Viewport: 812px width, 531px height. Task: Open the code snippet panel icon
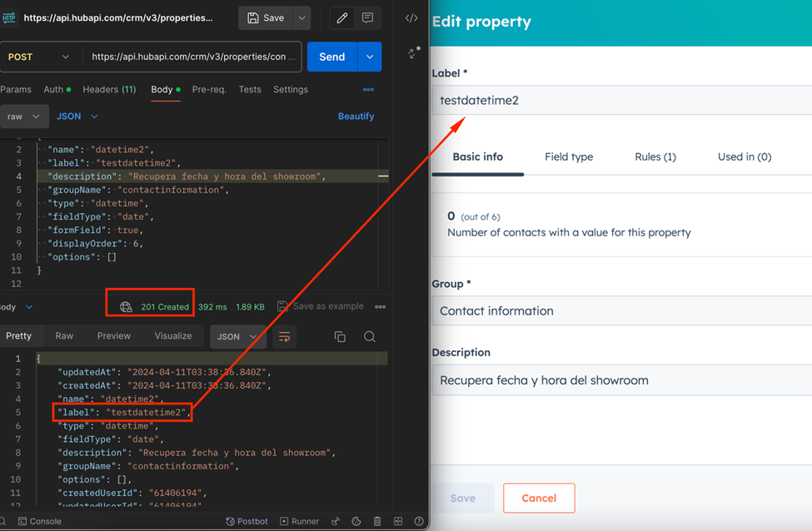(x=411, y=17)
